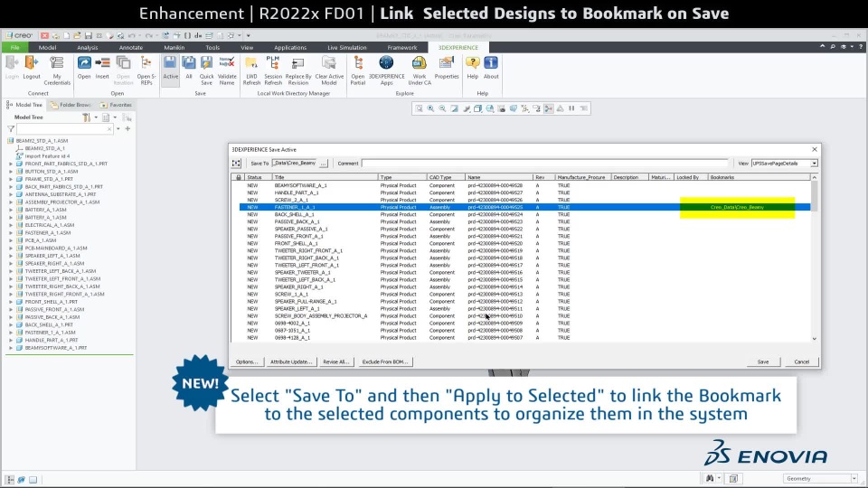Select BEAMY2_STD_A_1.ASM in model tree
The height and width of the screenshot is (488, 868).
click(x=42, y=141)
